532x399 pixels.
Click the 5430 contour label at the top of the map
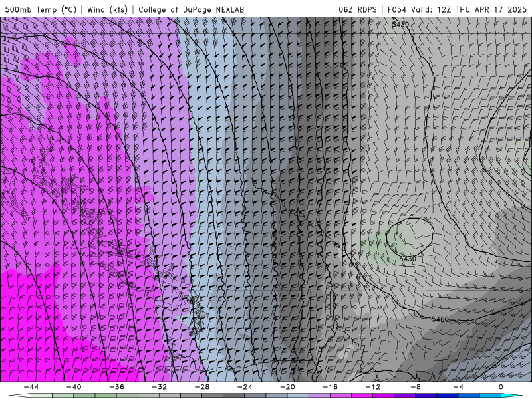pos(400,25)
